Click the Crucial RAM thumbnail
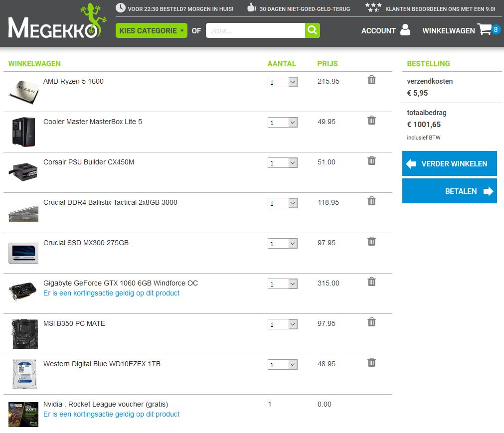 (x=23, y=214)
